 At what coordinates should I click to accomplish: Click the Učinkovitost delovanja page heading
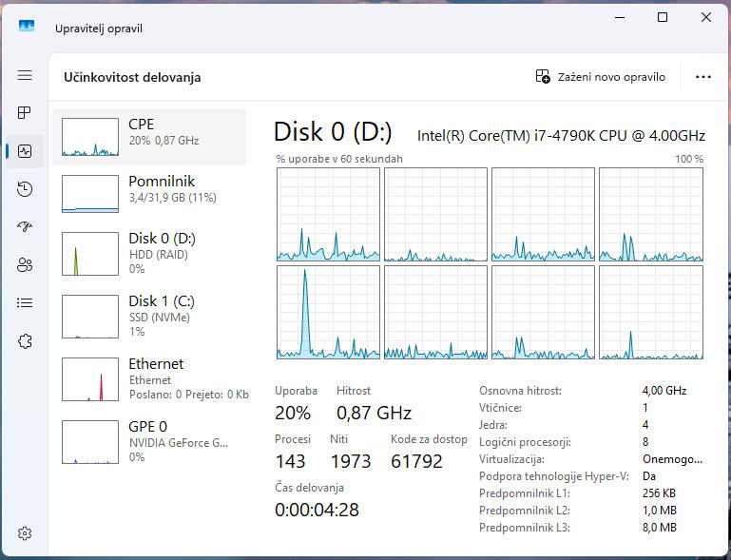tap(132, 77)
